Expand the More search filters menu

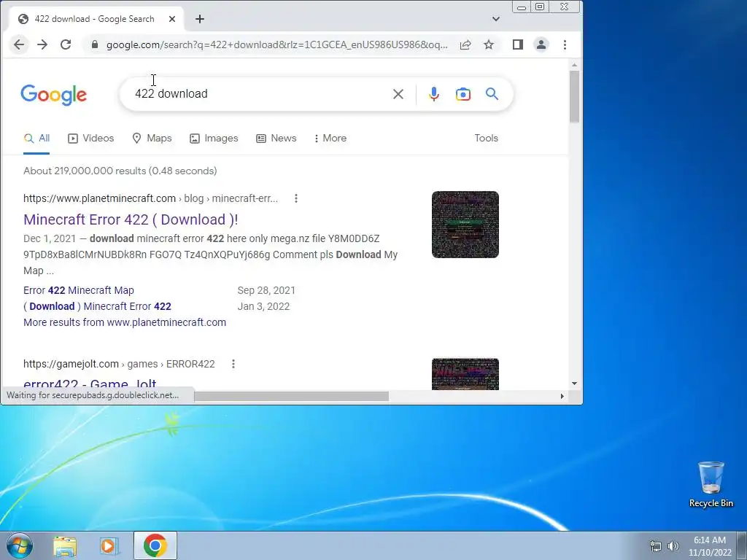(330, 138)
